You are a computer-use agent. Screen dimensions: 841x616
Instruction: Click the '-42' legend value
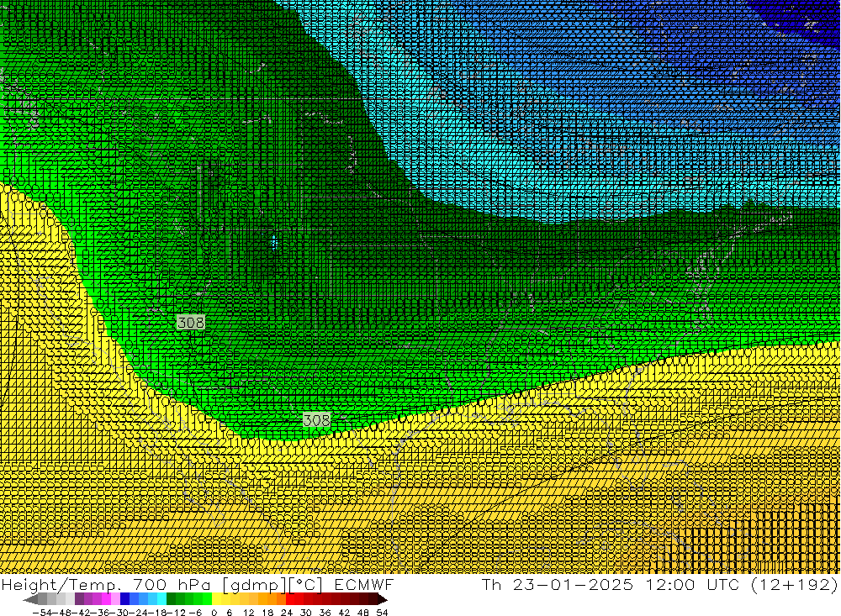pyautogui.click(x=81, y=612)
